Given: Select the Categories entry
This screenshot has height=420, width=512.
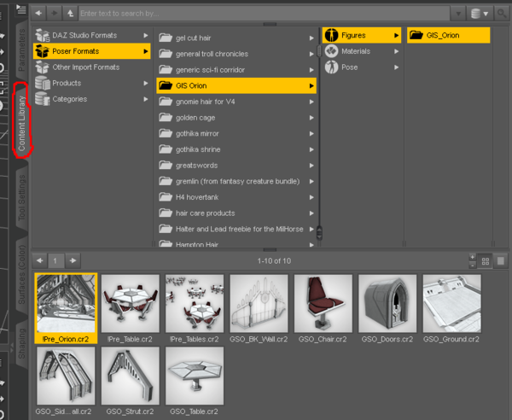Looking at the screenshot, I should coord(91,99).
